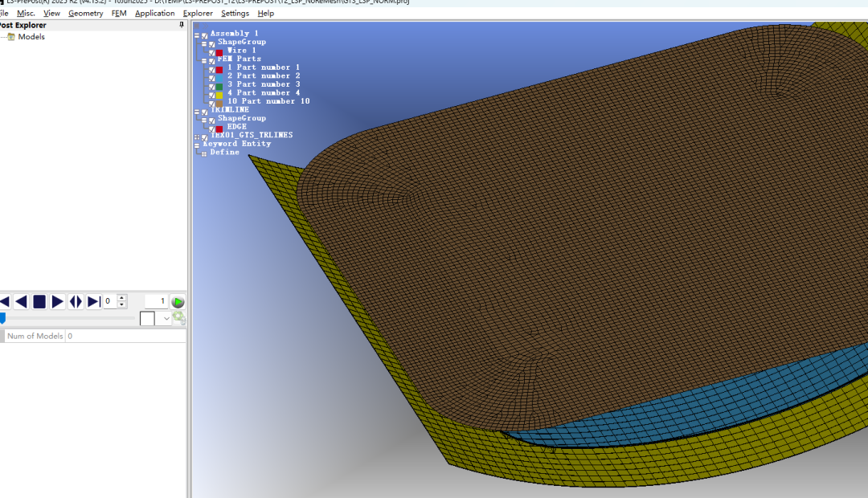Open the Misc. menu
The image size is (868, 498).
coord(26,14)
